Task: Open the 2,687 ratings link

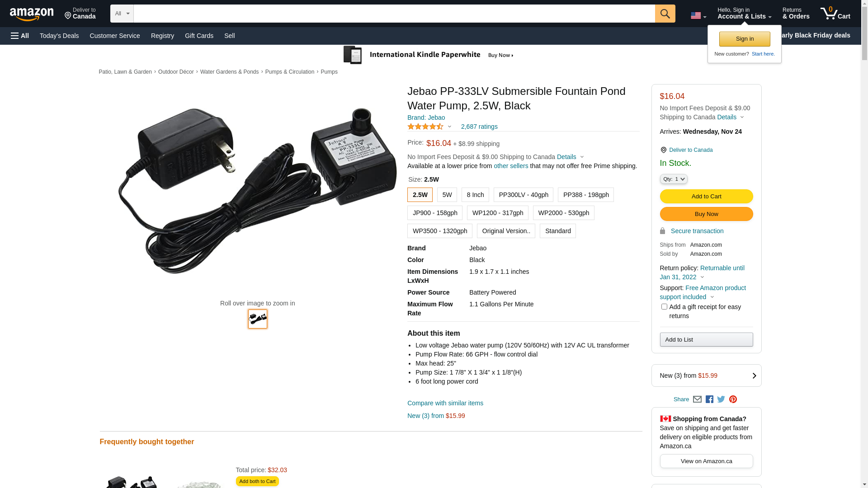Action: (479, 127)
